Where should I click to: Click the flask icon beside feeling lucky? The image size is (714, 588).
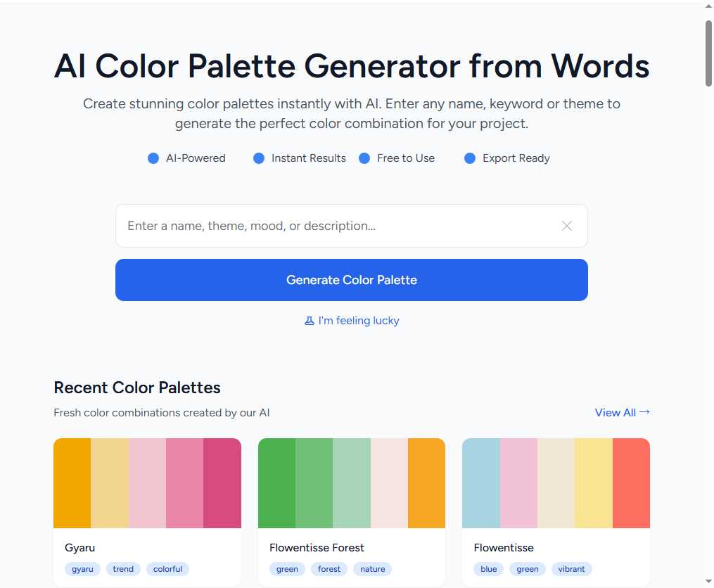point(309,321)
